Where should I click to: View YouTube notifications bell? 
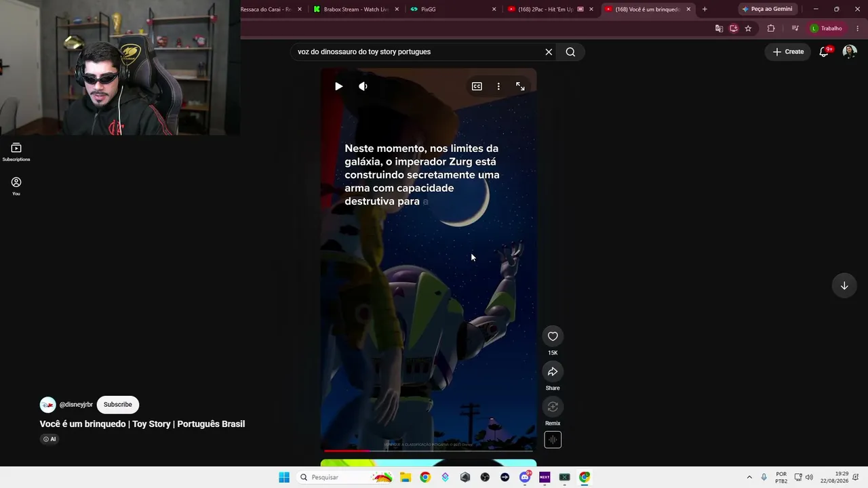pos(824,52)
